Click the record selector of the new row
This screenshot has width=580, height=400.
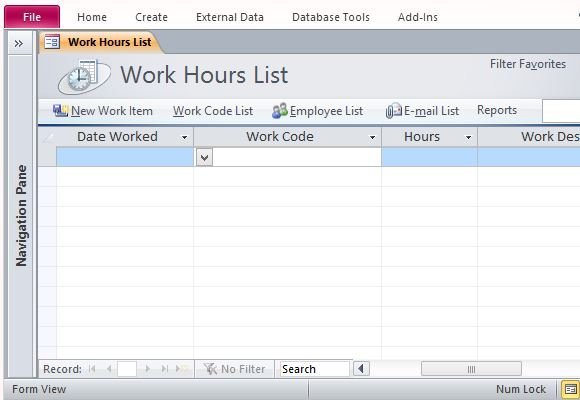pyautogui.click(x=47, y=157)
